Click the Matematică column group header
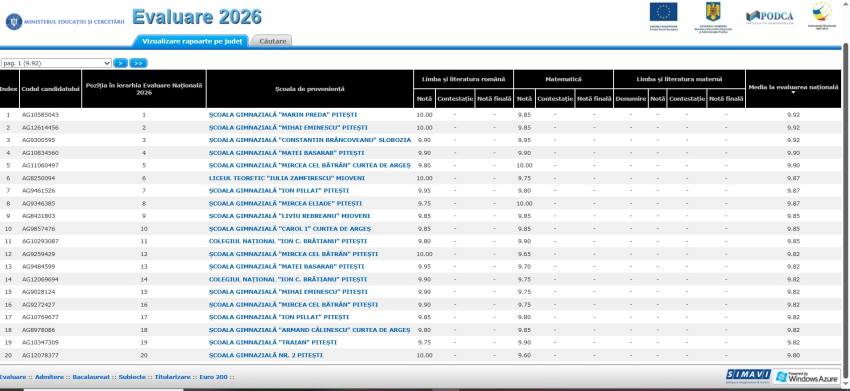This screenshot has height=391, width=850. click(x=563, y=79)
